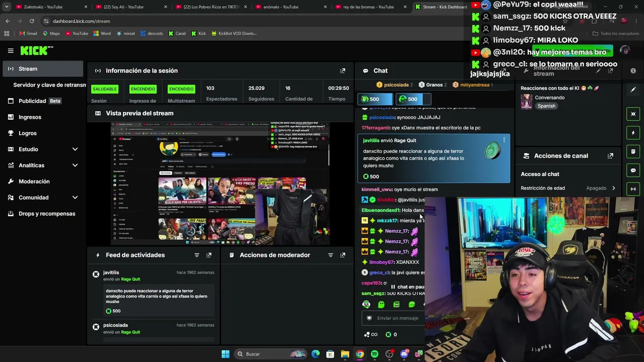Click the first 500 kicks gift pill

coord(375,99)
